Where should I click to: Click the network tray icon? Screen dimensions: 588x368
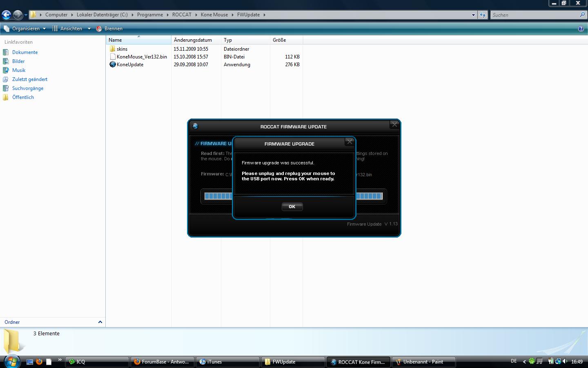(x=557, y=361)
